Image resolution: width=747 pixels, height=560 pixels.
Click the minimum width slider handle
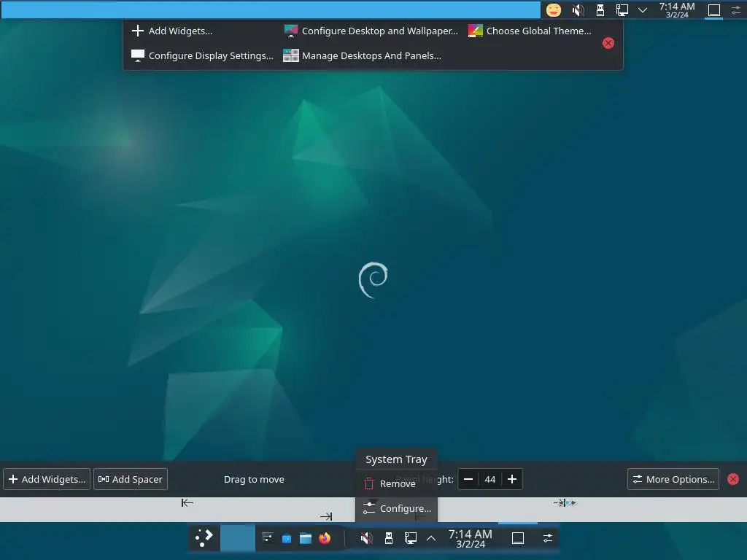326,516
